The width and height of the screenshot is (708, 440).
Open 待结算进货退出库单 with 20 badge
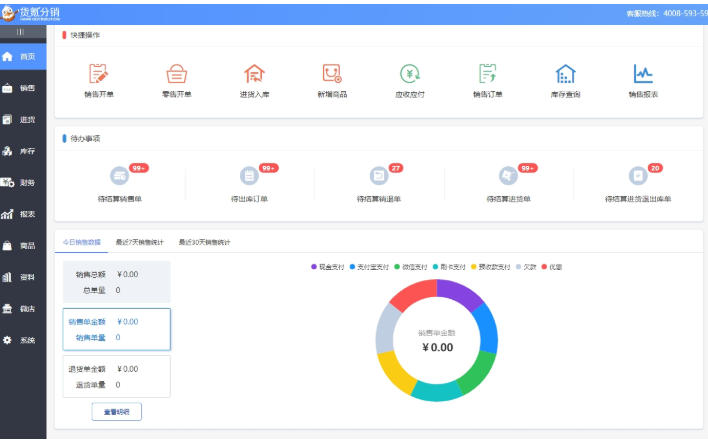[638, 177]
